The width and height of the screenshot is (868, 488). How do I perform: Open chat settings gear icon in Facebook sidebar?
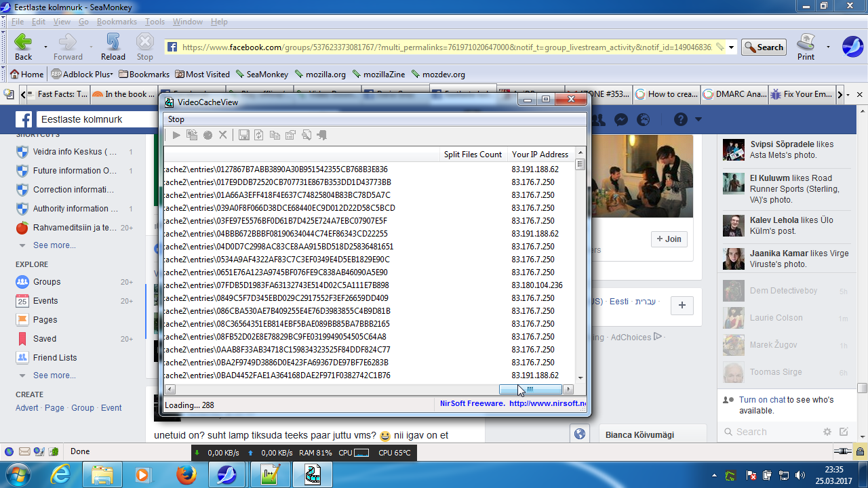pos(827,432)
